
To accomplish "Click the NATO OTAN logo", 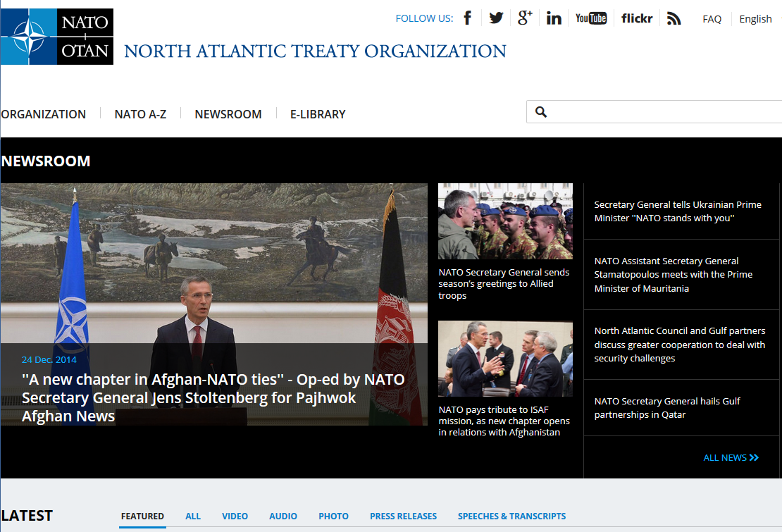I will click(57, 37).
